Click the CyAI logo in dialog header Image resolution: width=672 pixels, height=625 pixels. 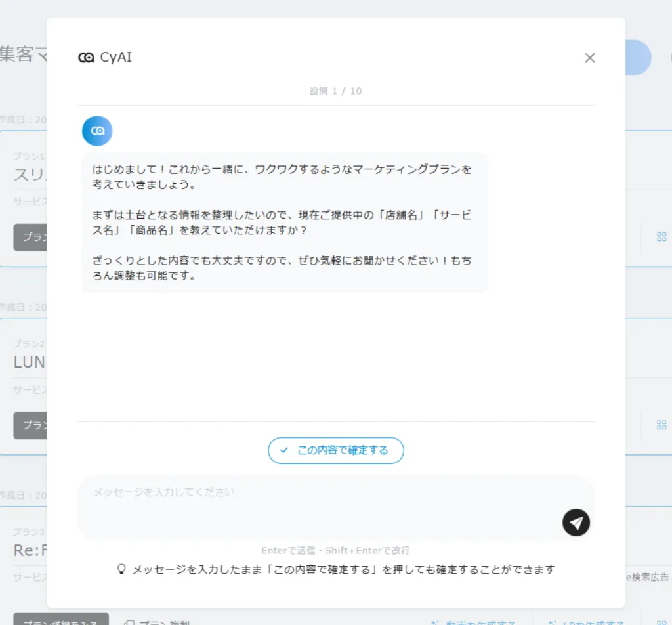[86, 58]
